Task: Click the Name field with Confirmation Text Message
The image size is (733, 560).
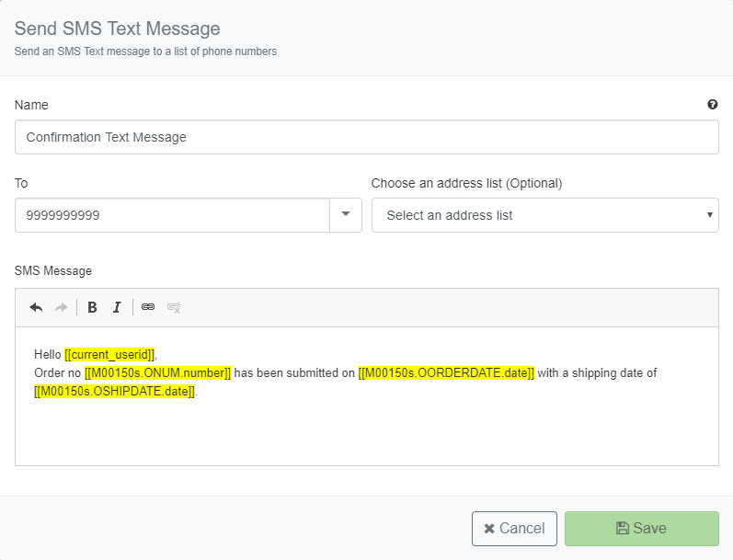Action: (366, 137)
